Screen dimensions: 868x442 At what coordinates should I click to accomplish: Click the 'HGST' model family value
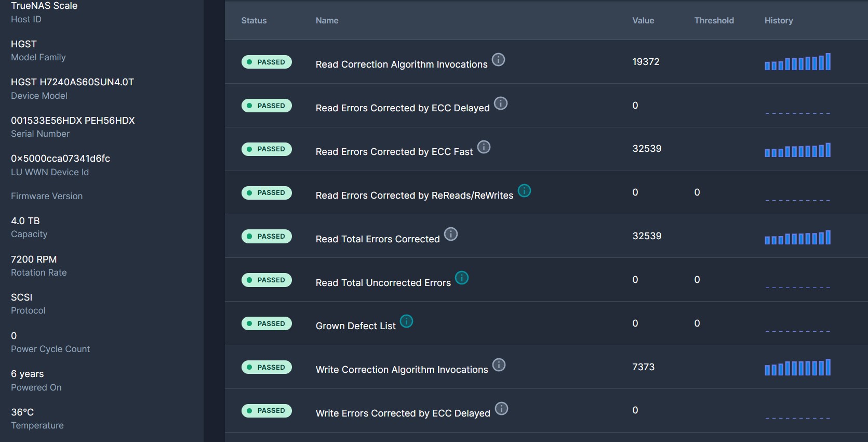pos(24,44)
